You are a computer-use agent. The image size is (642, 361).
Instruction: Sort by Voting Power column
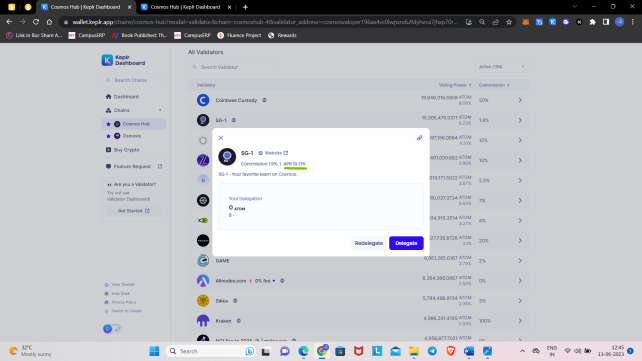pyautogui.click(x=455, y=85)
